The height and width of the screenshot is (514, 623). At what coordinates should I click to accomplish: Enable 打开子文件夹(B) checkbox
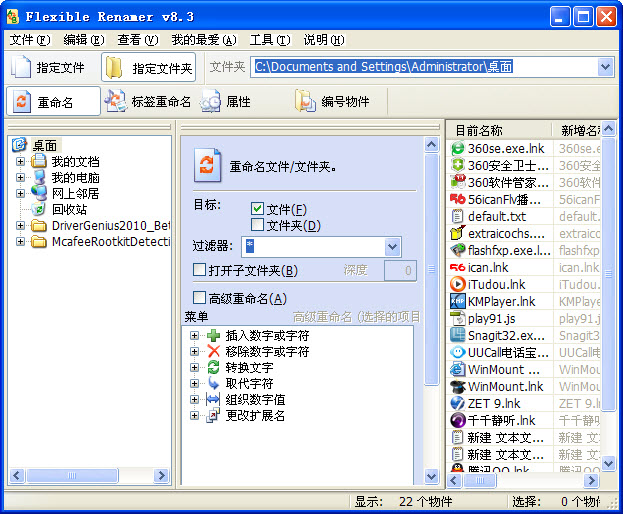(199, 270)
